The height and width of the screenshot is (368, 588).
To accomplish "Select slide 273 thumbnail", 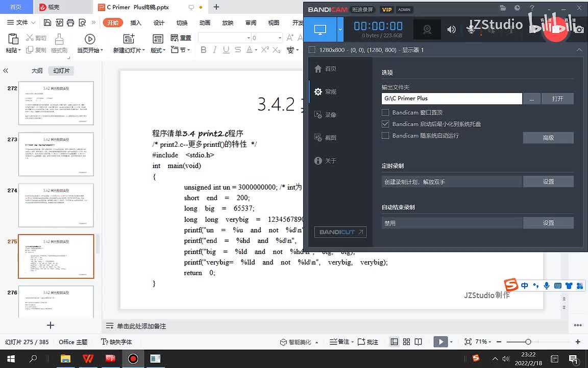I will point(56,154).
